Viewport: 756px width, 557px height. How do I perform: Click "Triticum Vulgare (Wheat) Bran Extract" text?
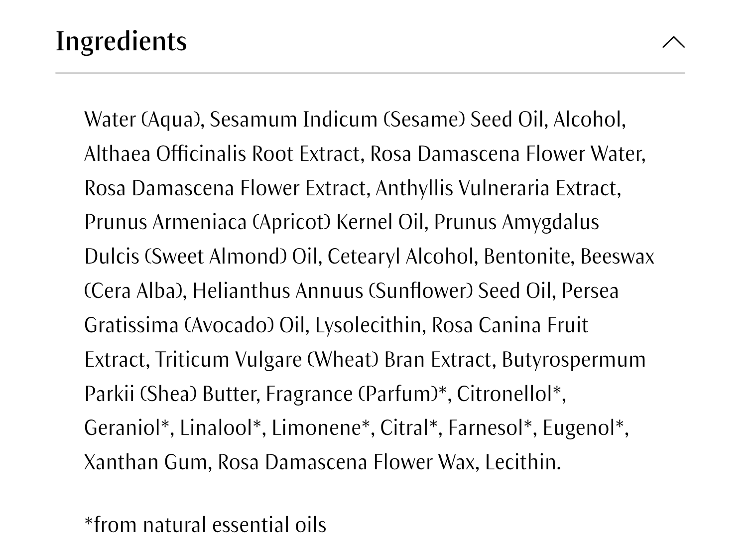click(323, 360)
